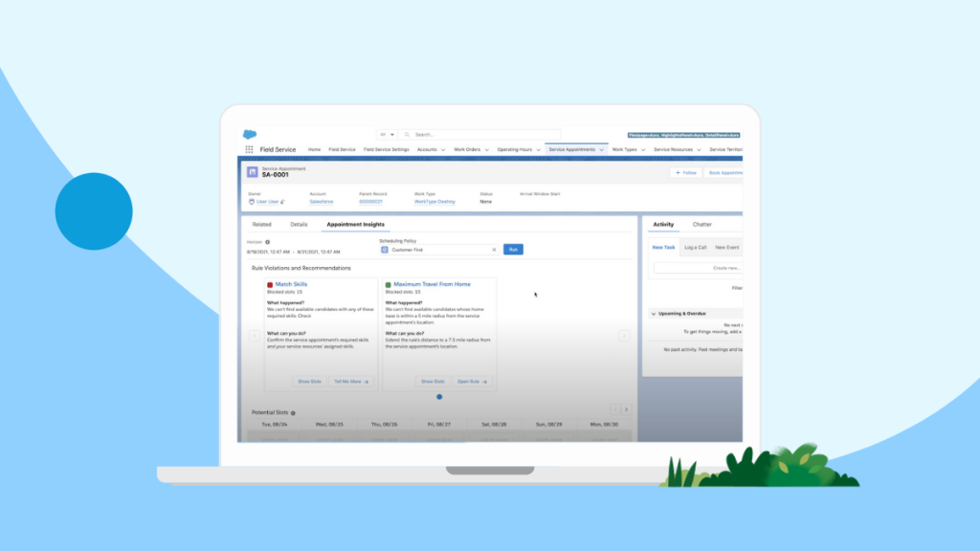Click the green Maximum Travel From Home icon
980x551 pixels.
tap(389, 283)
